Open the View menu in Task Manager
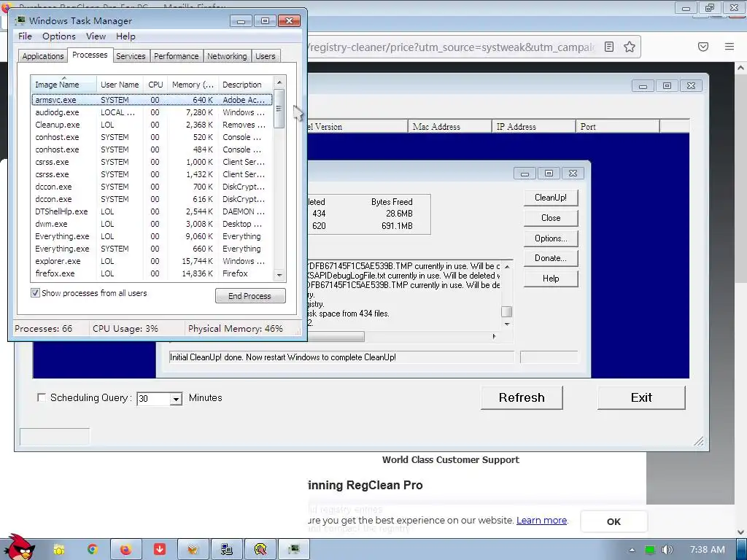747x560 pixels. tap(96, 36)
